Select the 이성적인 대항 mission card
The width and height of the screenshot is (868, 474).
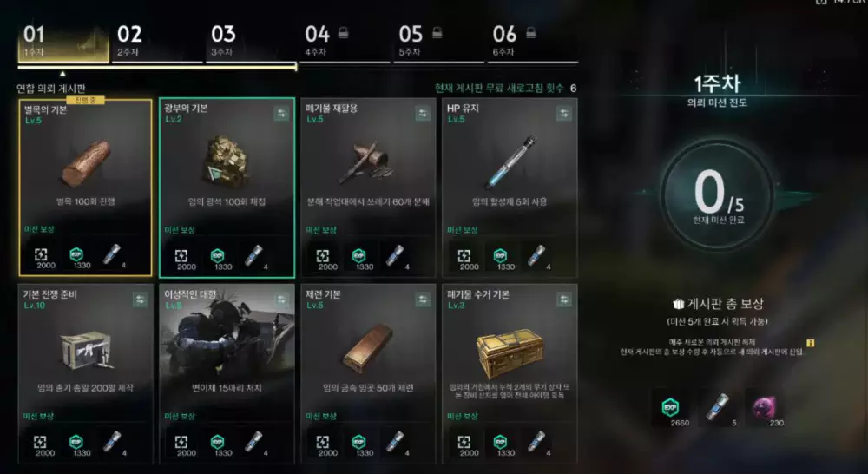227,374
